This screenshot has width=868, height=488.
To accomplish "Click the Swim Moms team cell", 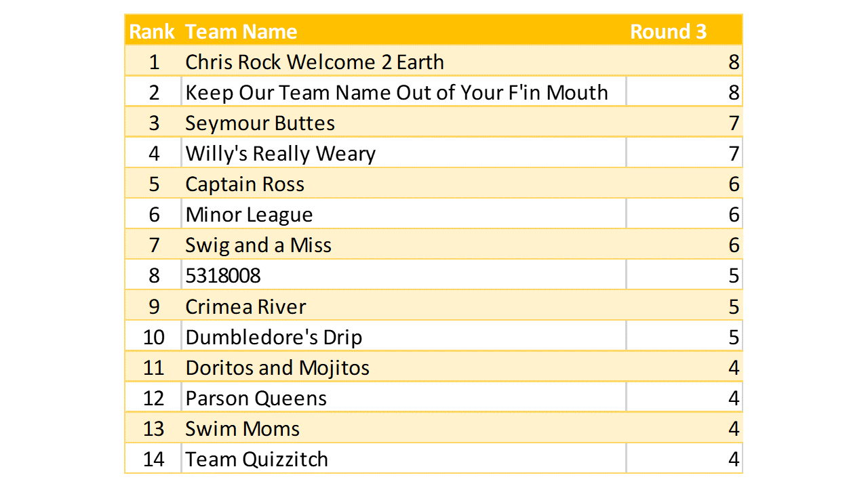I will coord(243,429).
